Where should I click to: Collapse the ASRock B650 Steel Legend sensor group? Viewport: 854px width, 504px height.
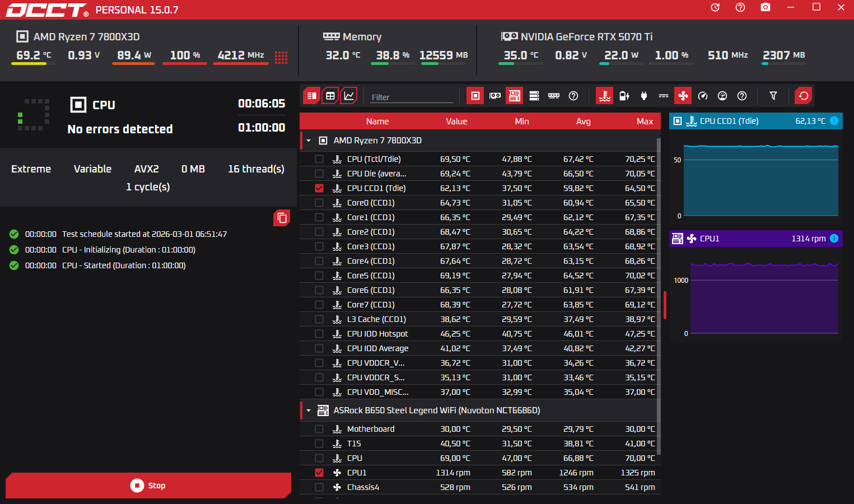pos(309,410)
